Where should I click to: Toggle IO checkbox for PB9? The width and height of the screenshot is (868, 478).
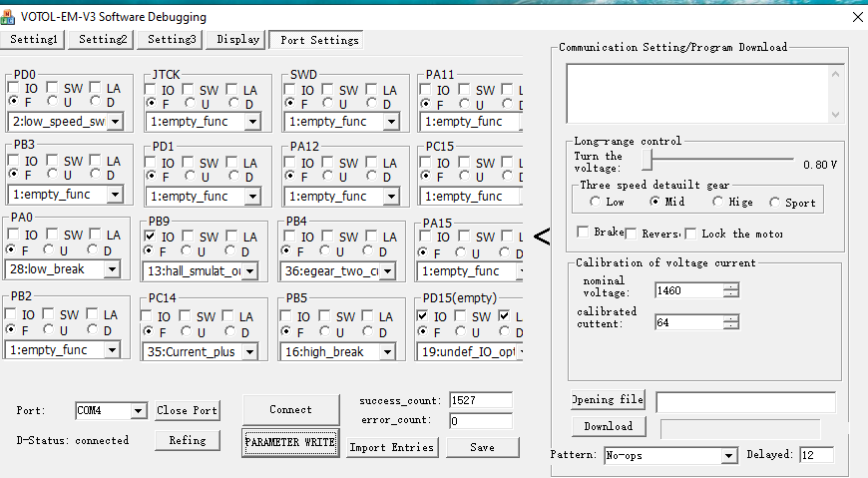151,237
